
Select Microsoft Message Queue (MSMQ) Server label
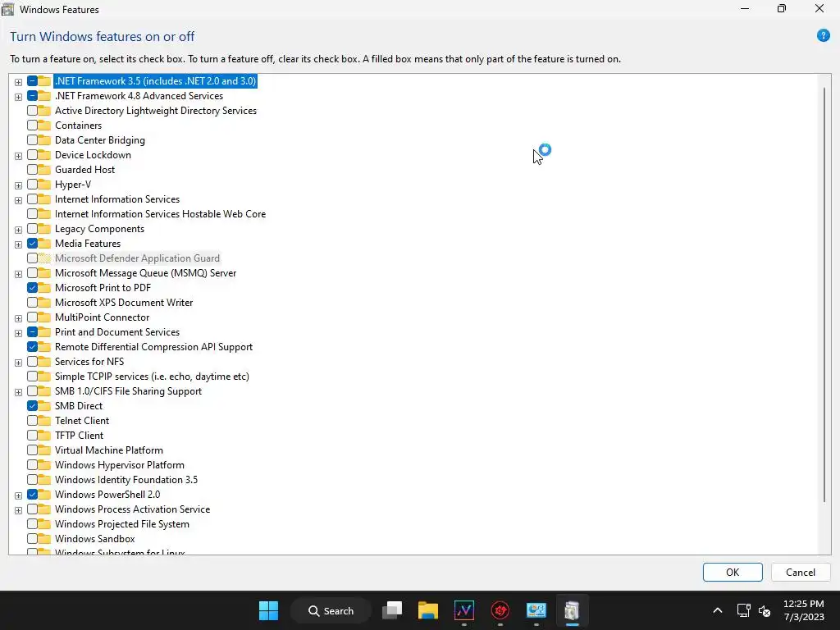pos(145,273)
